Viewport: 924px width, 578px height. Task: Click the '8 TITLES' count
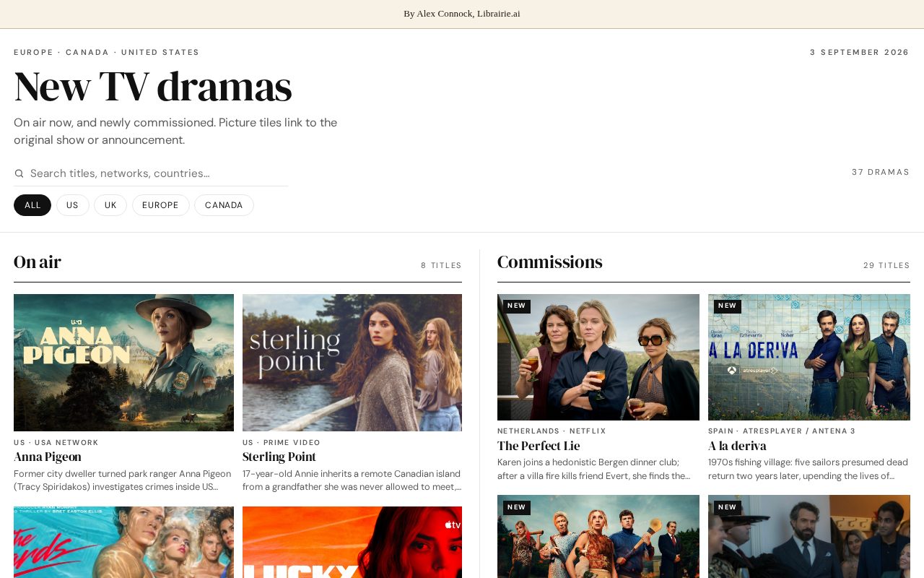click(441, 266)
